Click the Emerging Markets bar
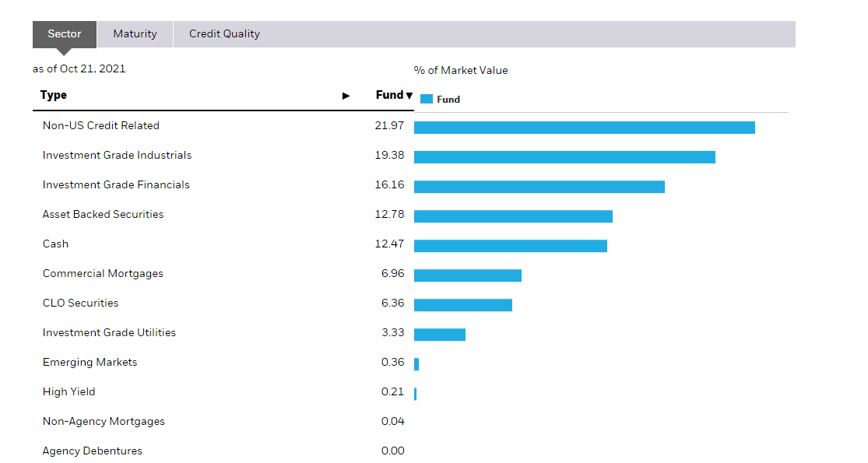The width and height of the screenshot is (868, 463). pos(417,363)
